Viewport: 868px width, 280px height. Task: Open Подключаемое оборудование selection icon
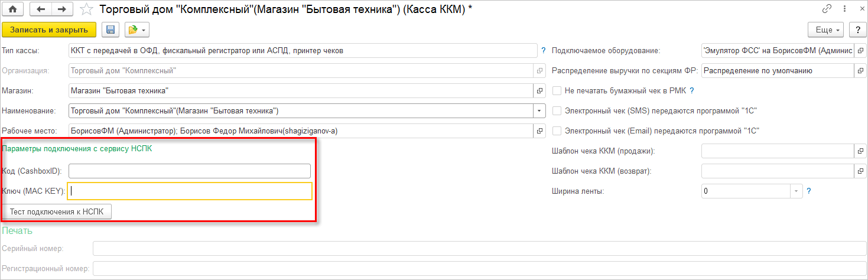pos(860,51)
